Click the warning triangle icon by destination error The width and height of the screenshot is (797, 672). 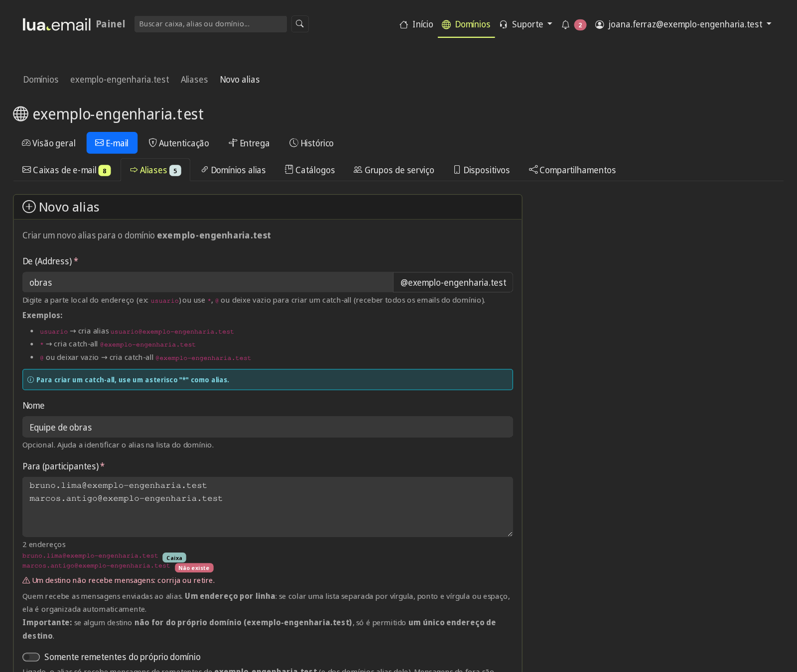pos(26,580)
